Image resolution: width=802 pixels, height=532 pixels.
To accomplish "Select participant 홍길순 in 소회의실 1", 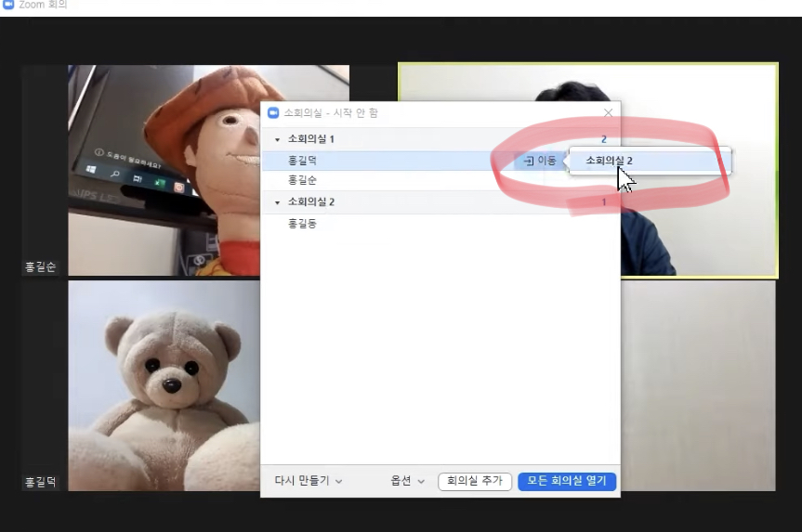I will click(x=302, y=180).
